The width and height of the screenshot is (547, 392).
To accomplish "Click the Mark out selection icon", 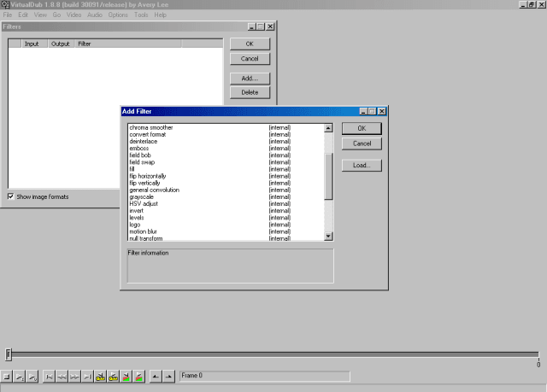I will [x=168, y=377].
